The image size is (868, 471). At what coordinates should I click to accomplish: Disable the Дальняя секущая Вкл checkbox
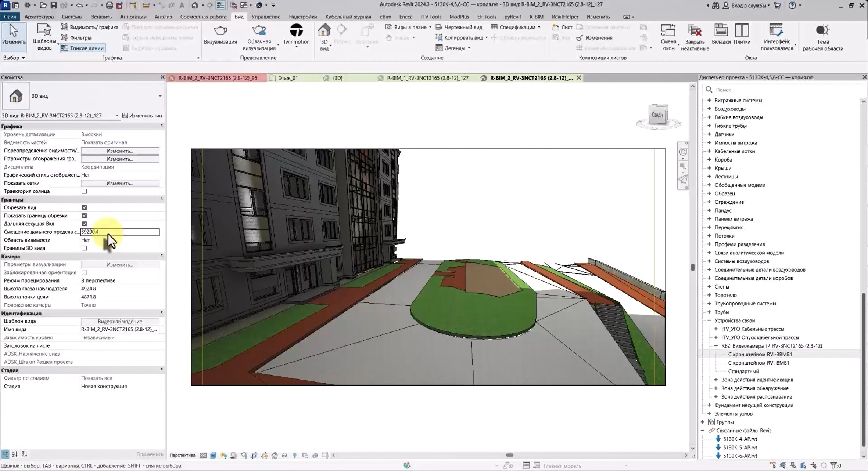coord(84,224)
